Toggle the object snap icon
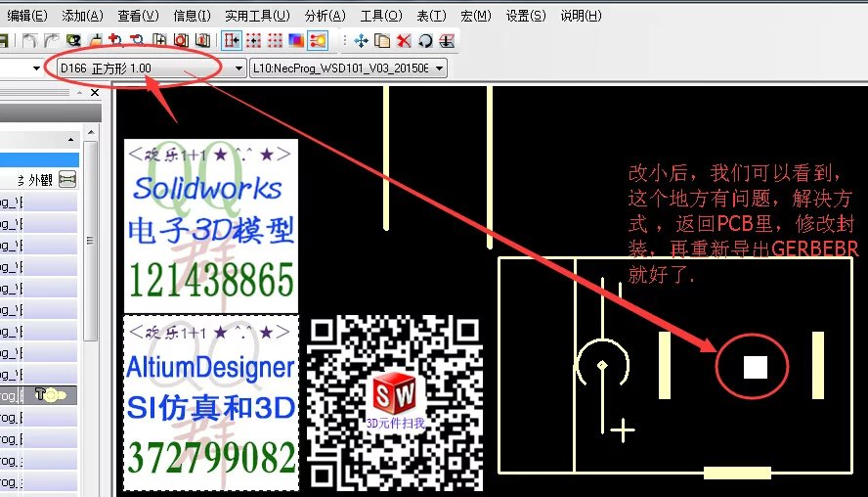The height and width of the screenshot is (497, 868). pyautogui.click(x=231, y=40)
